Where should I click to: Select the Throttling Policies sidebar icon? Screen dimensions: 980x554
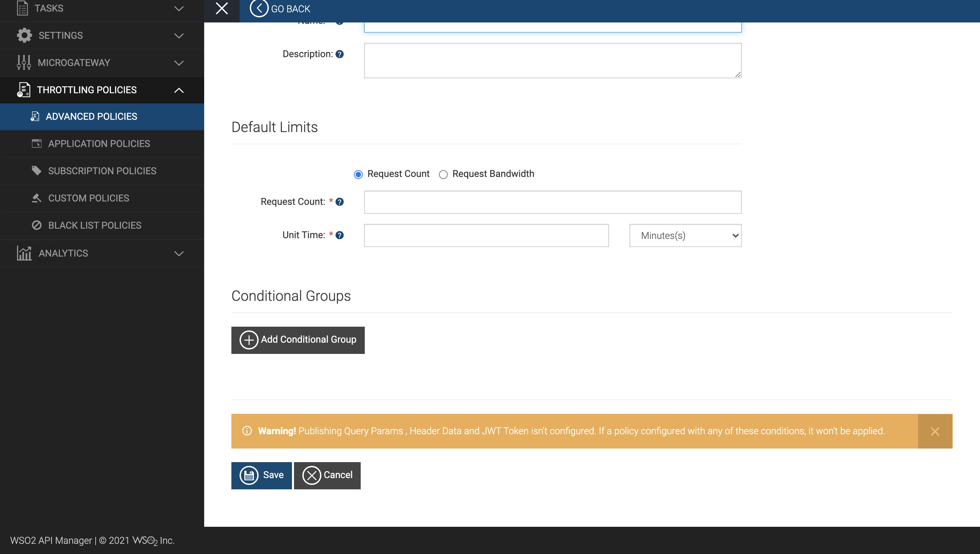tap(23, 90)
